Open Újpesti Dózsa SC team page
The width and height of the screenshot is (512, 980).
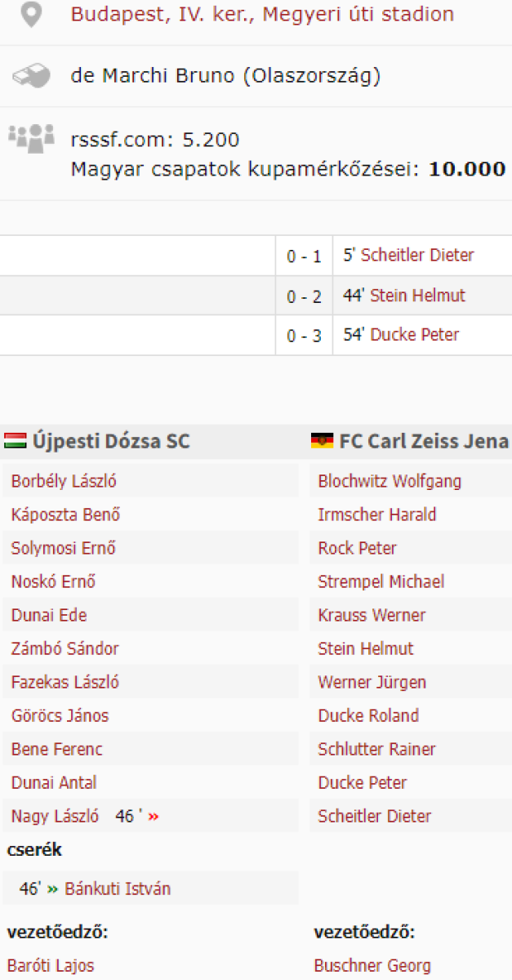[x=111, y=442]
